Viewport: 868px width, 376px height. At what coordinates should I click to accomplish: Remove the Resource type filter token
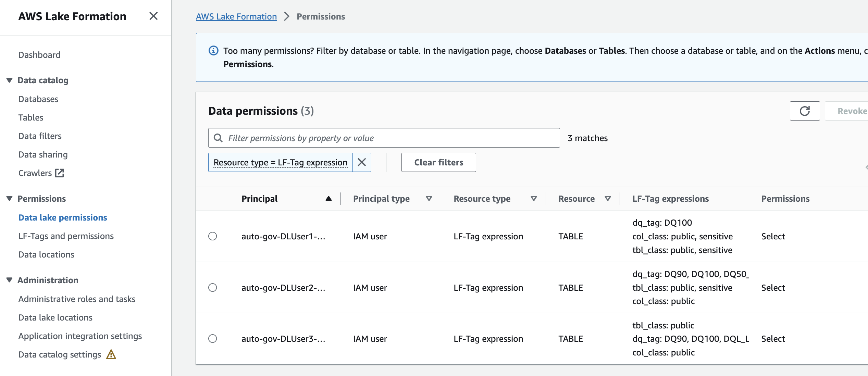click(362, 162)
